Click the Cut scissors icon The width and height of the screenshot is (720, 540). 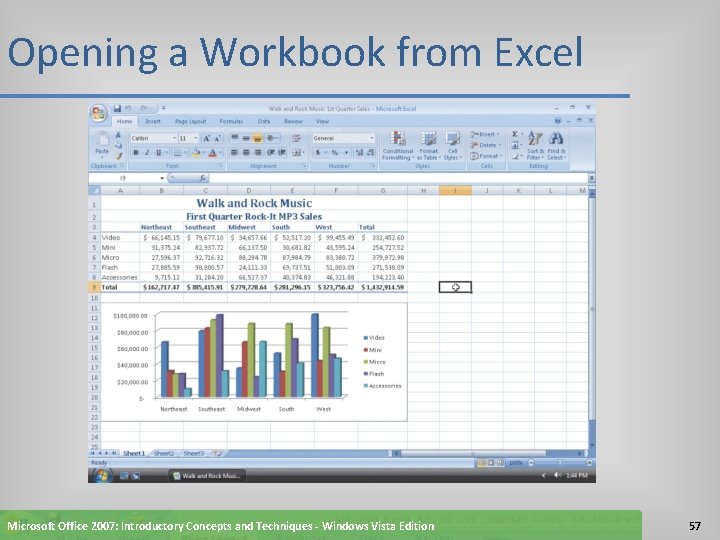(118, 135)
